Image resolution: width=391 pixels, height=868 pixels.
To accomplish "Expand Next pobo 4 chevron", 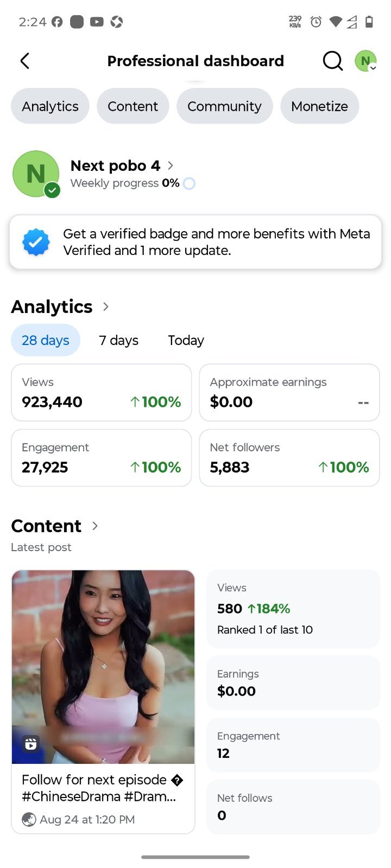I will (171, 165).
